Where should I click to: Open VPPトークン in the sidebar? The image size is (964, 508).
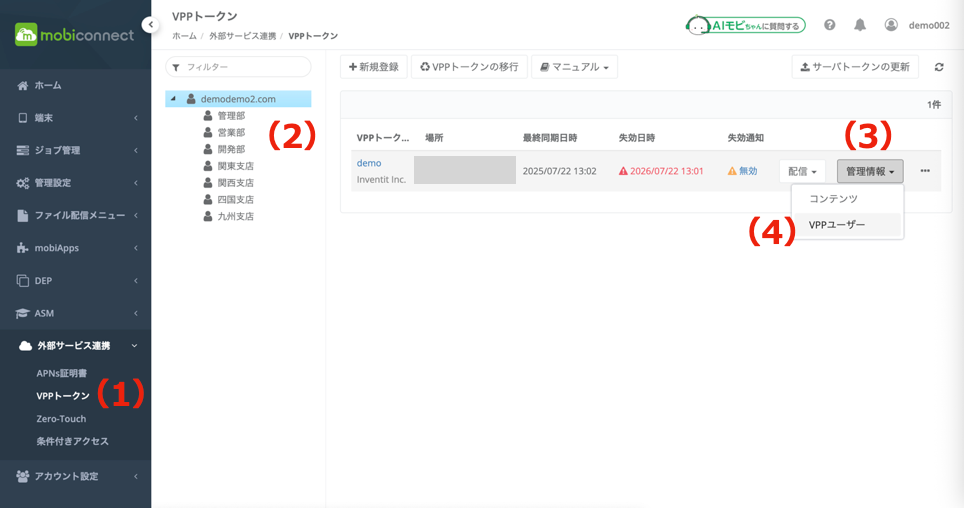pyautogui.click(x=63, y=396)
